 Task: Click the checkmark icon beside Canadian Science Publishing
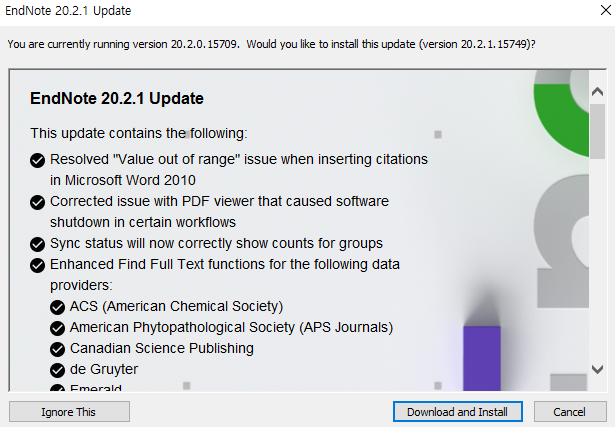(x=57, y=349)
